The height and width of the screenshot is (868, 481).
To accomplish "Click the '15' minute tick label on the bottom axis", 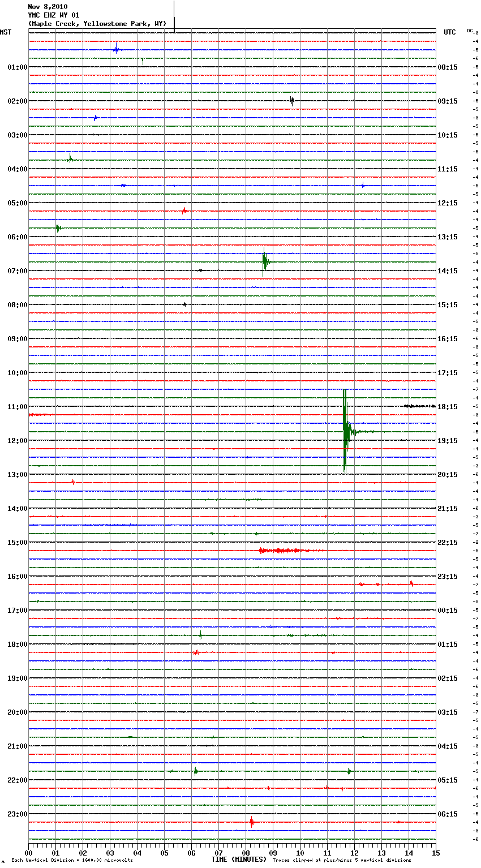I will [436, 853].
